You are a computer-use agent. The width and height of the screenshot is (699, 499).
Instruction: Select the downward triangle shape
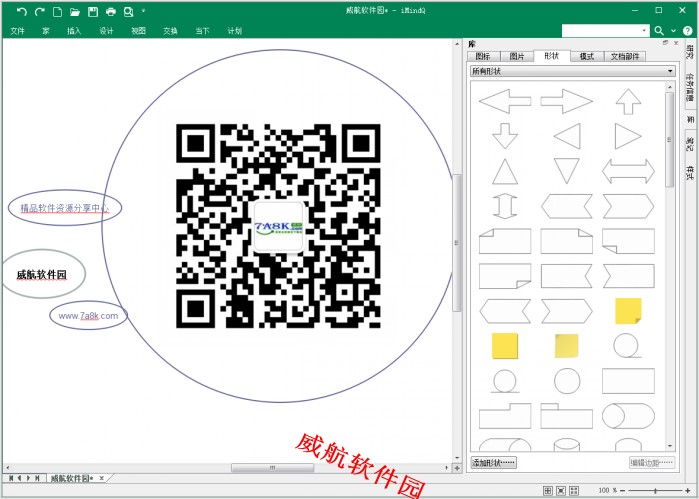(567, 171)
